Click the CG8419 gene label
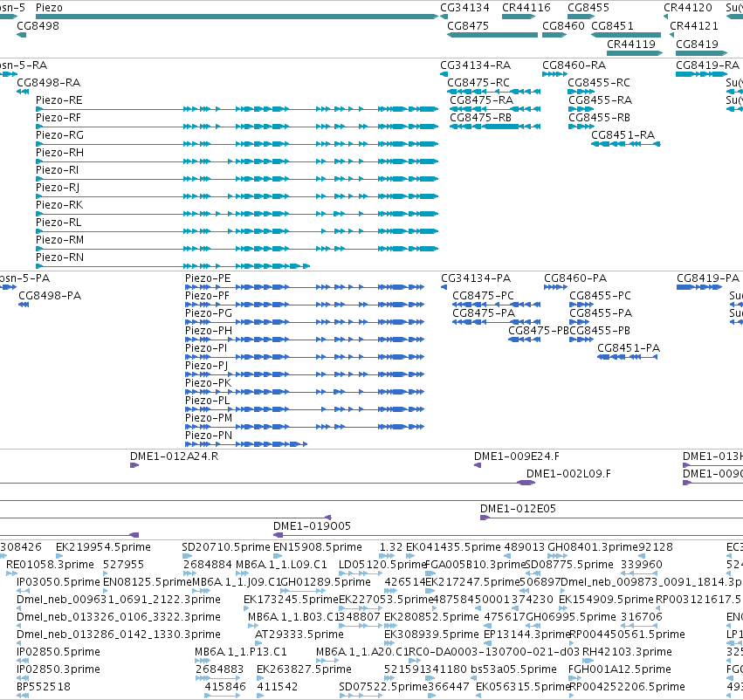This screenshot has width=743, height=700. pos(697,44)
